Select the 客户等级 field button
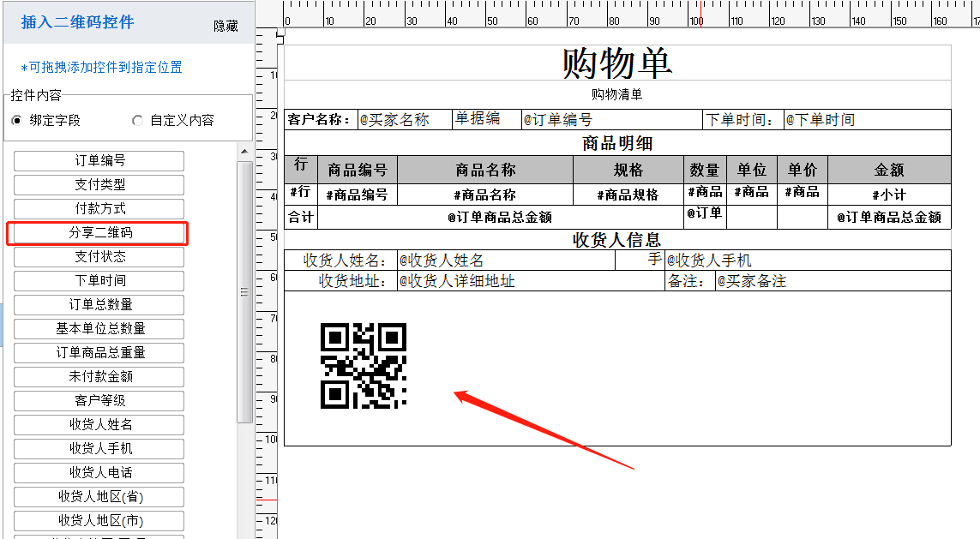The image size is (980, 539). (99, 401)
